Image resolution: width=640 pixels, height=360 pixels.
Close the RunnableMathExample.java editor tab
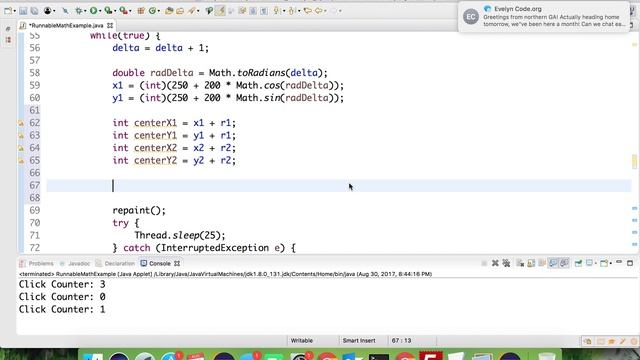(x=110, y=25)
